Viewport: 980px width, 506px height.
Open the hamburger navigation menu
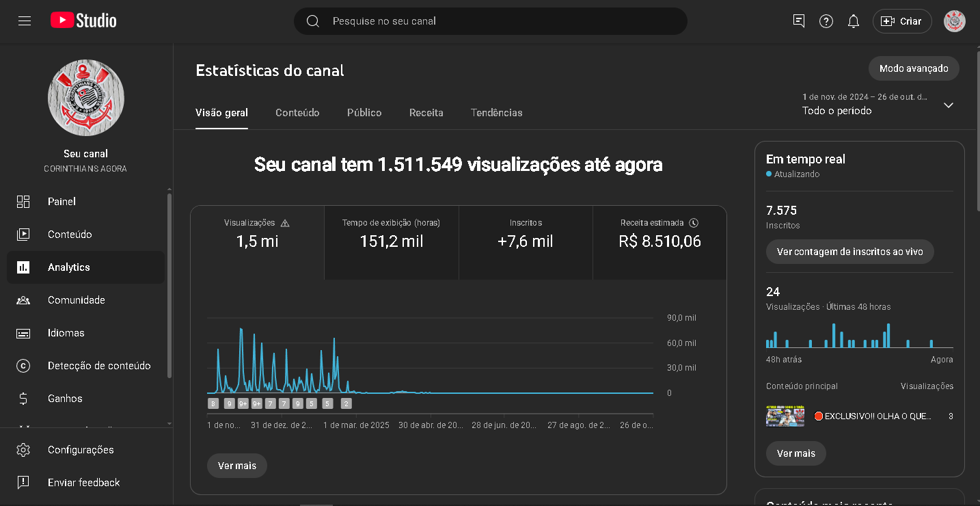tap(25, 21)
